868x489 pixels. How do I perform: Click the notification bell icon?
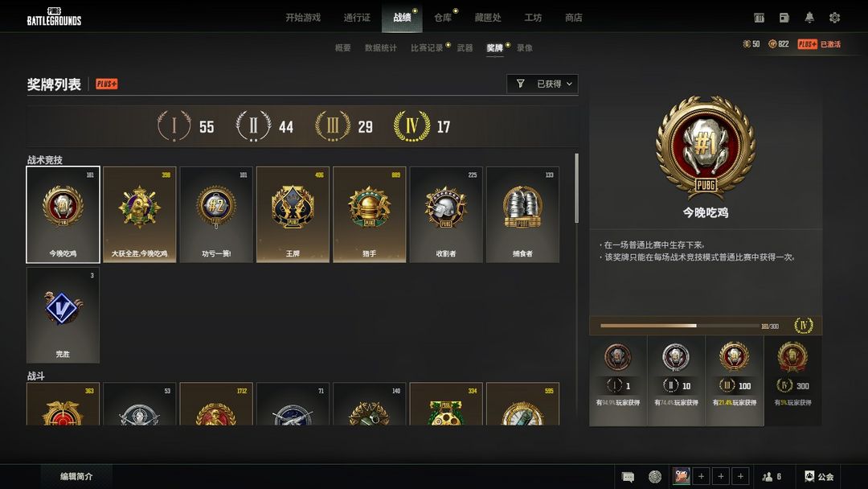pyautogui.click(x=809, y=18)
